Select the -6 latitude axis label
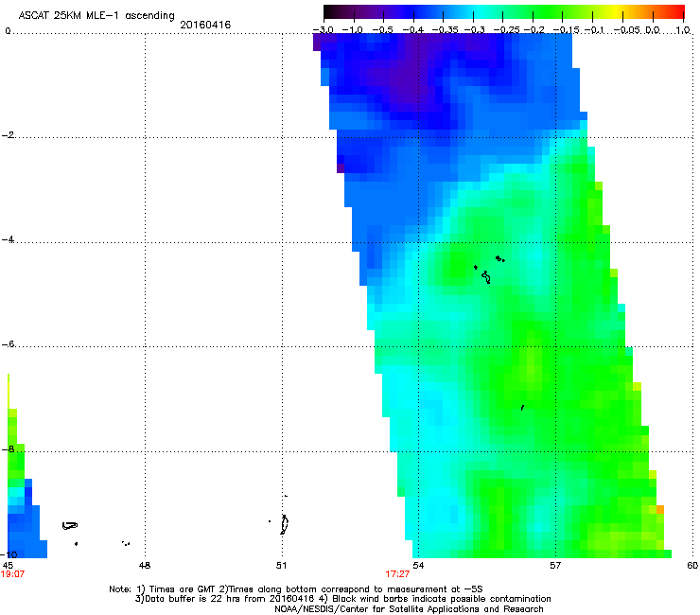Screen dimensions: 700x615 point(8,344)
